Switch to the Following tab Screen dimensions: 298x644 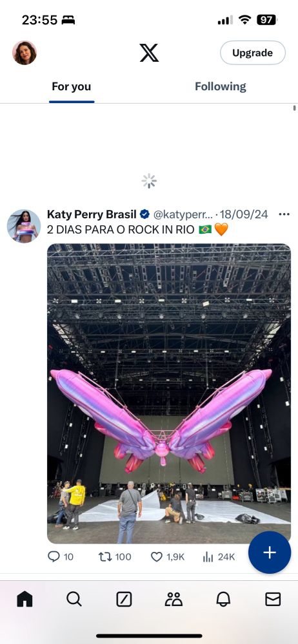click(x=220, y=87)
